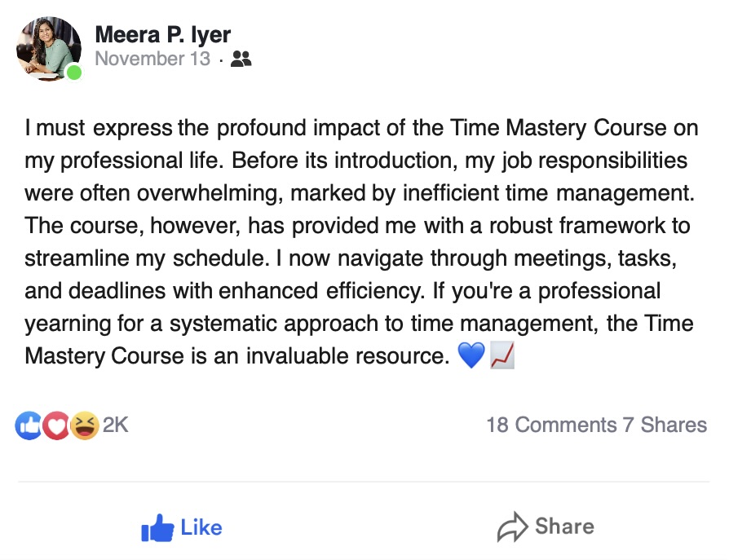The image size is (729, 560).
Task: Open the post's November 13 timestamp
Action: tap(152, 59)
